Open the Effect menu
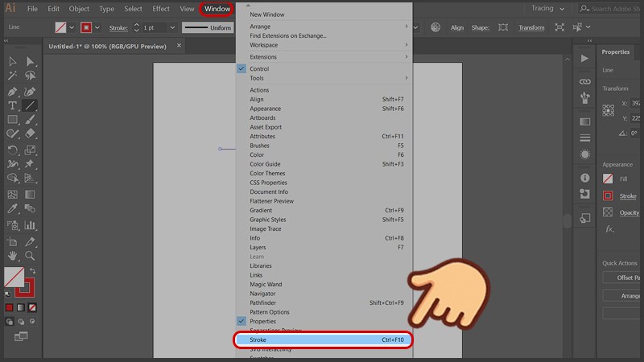644x362 pixels. [161, 9]
